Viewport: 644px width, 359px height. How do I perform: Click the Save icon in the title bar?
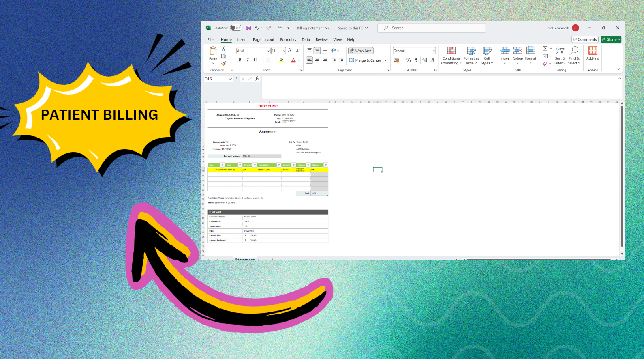click(248, 28)
